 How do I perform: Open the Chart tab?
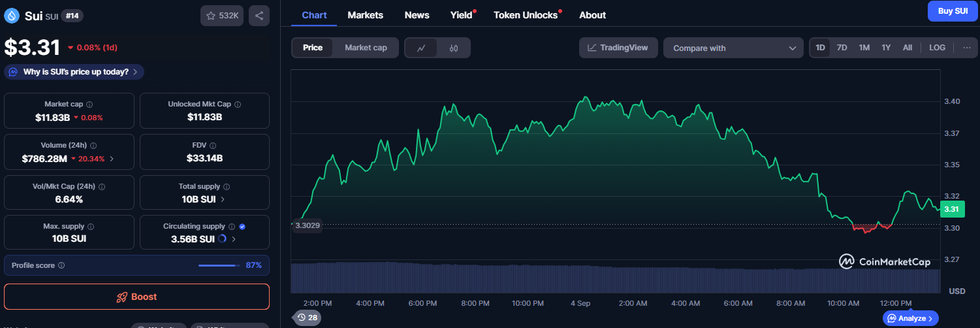[x=314, y=15]
